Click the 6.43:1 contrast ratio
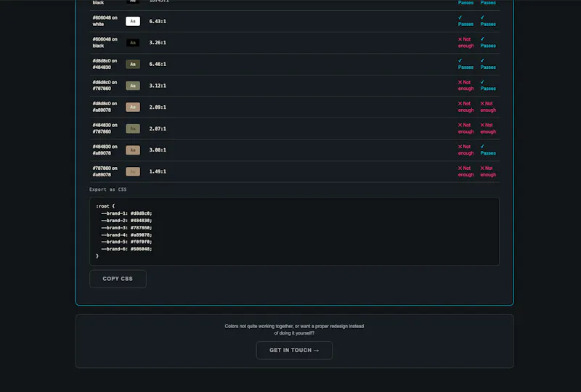This screenshot has height=392, width=581. click(158, 21)
